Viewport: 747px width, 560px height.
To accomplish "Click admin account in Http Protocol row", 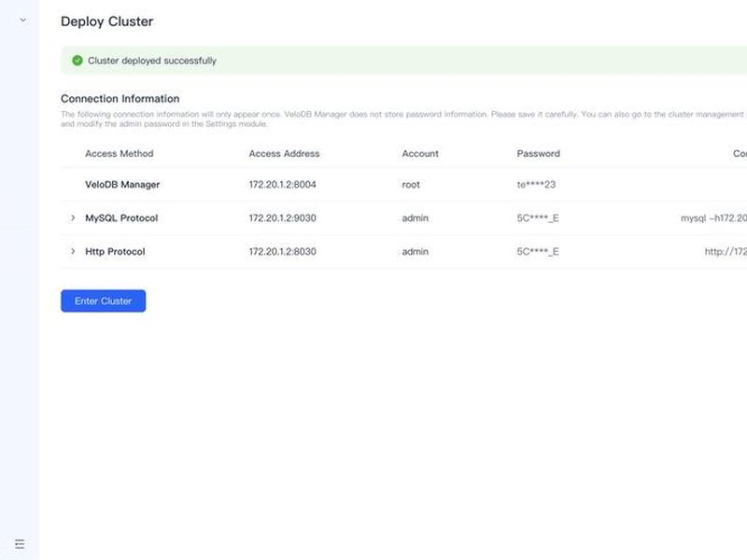I will pyautogui.click(x=415, y=251).
